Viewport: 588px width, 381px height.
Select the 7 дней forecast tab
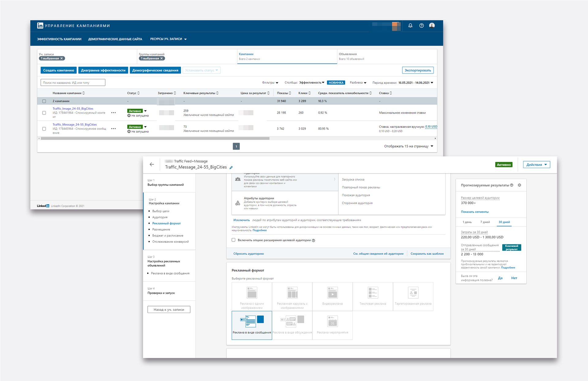coord(485,222)
